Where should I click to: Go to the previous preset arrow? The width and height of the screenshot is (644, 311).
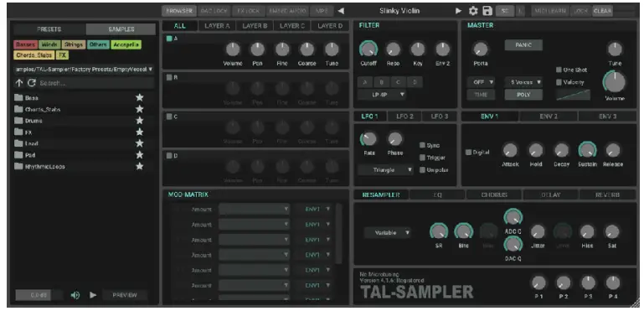pyautogui.click(x=341, y=11)
